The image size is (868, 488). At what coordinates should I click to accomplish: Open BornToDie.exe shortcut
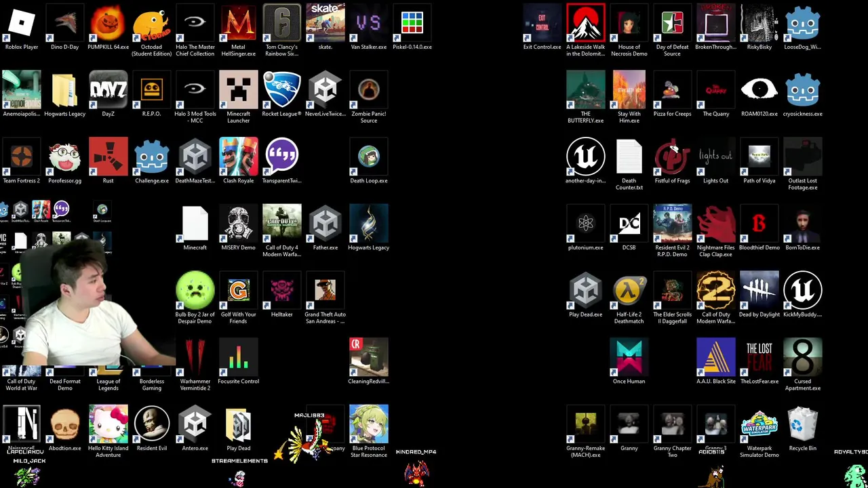pos(803,223)
